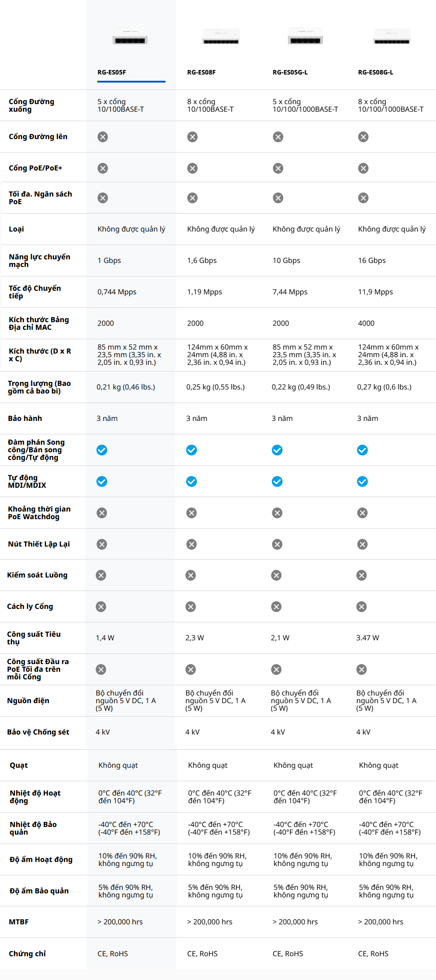Click RG-ES08F reset button cross icon

[x=192, y=544]
